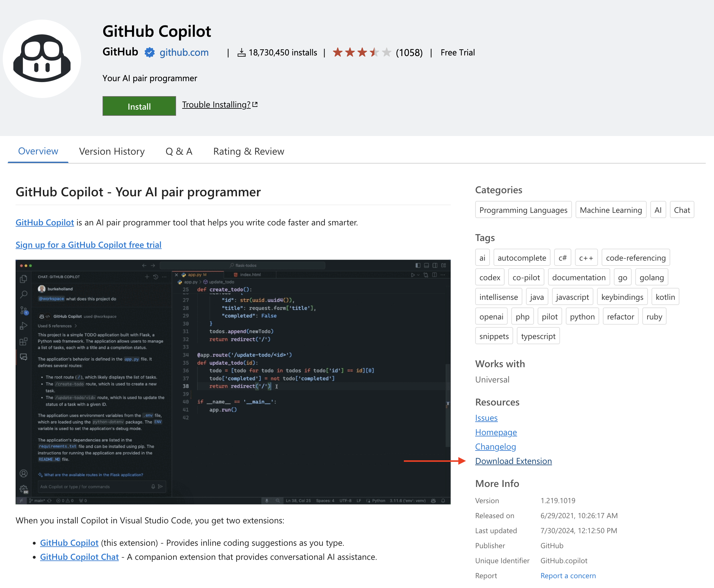Viewport: 714px width, 588px height.
Task: Open the Run and Debug icon
Action: tap(24, 325)
